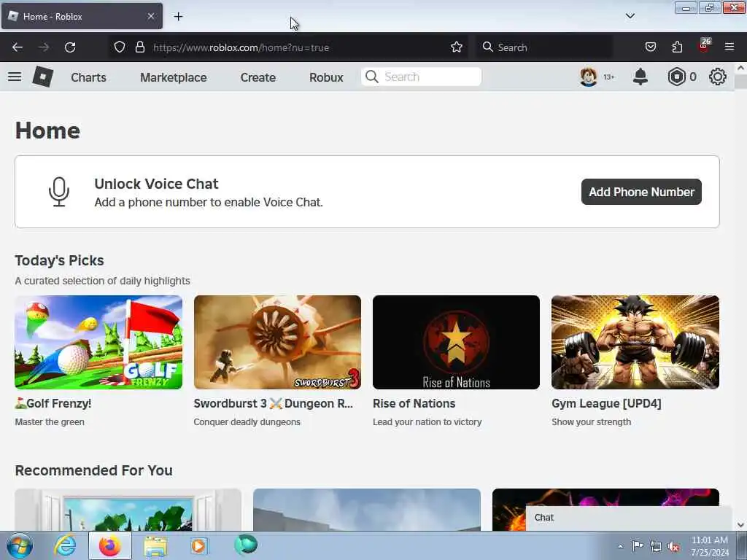The height and width of the screenshot is (560, 747).
Task: List all tabs dropdown arrow
Action: coord(630,16)
